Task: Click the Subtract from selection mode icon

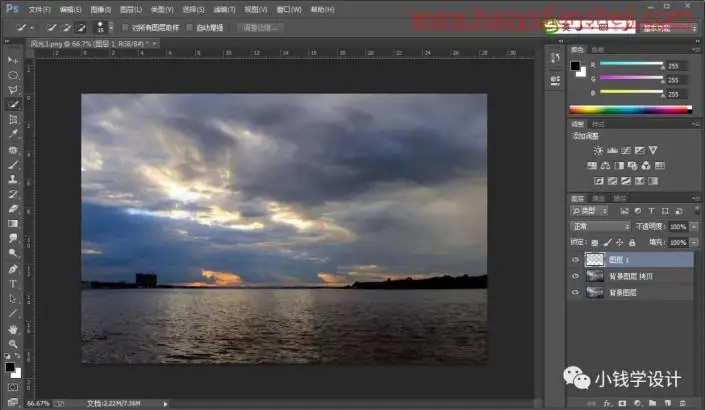Action: pyautogui.click(x=81, y=28)
